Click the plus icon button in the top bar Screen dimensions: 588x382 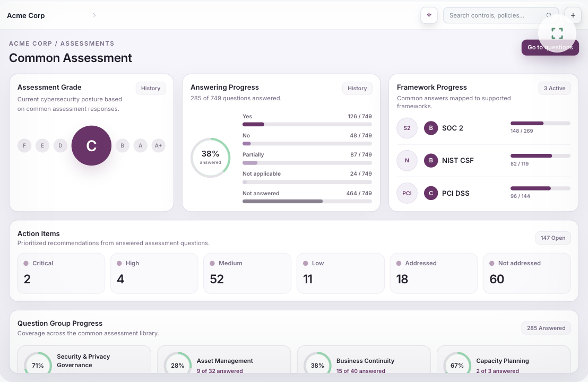click(573, 15)
